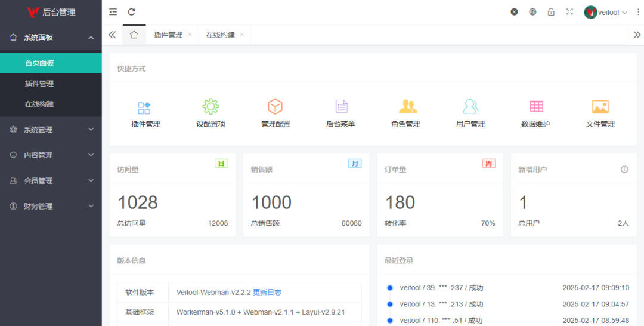Open the globe website icon

tap(532, 12)
